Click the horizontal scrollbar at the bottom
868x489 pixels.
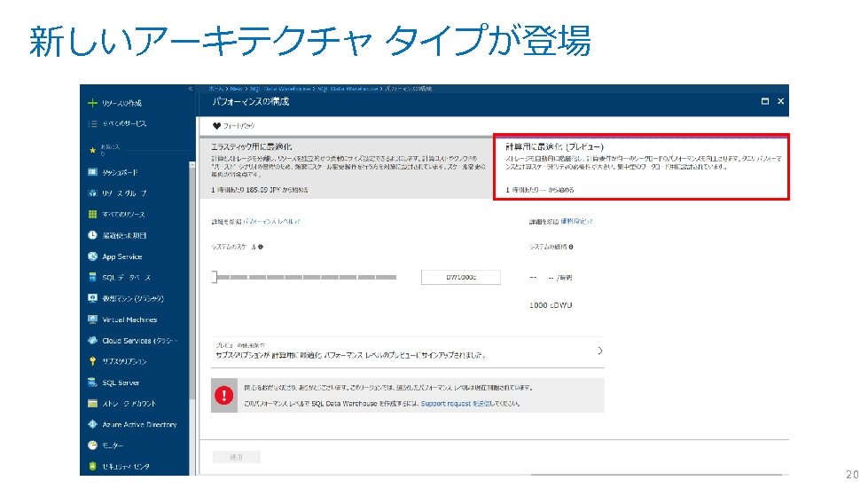656,475
